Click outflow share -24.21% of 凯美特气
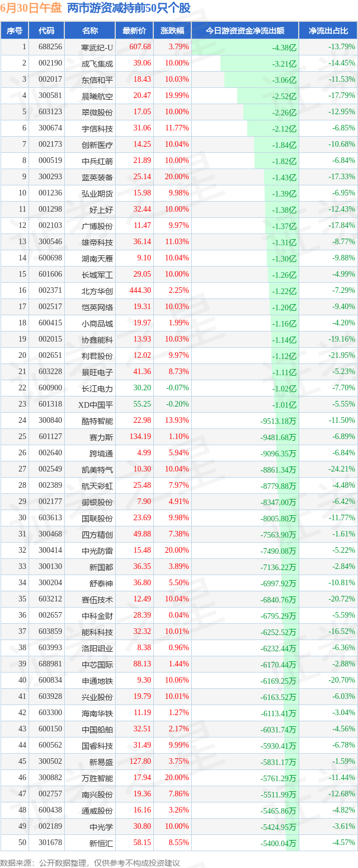This screenshot has height=868, width=358. [341, 469]
